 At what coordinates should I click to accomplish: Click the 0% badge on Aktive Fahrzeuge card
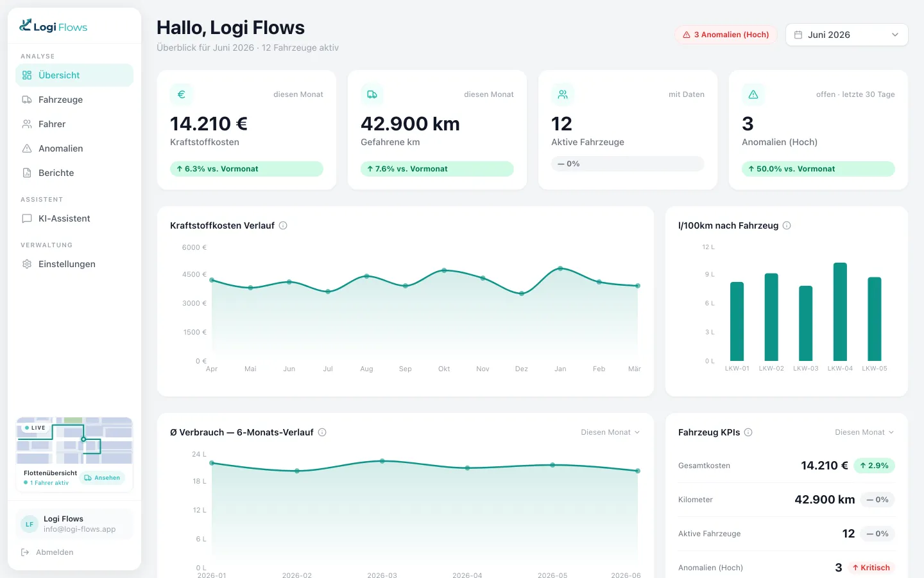[628, 164]
